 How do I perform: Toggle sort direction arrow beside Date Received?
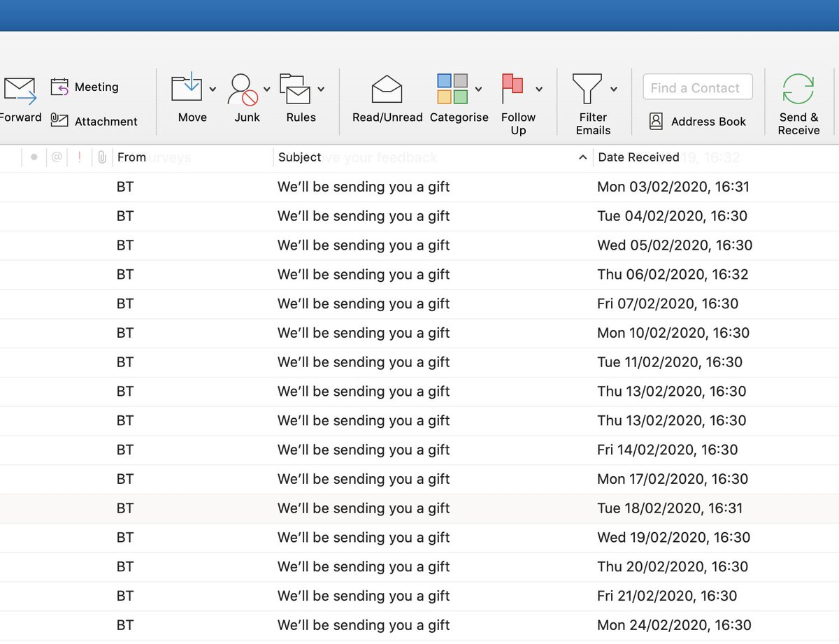click(582, 158)
